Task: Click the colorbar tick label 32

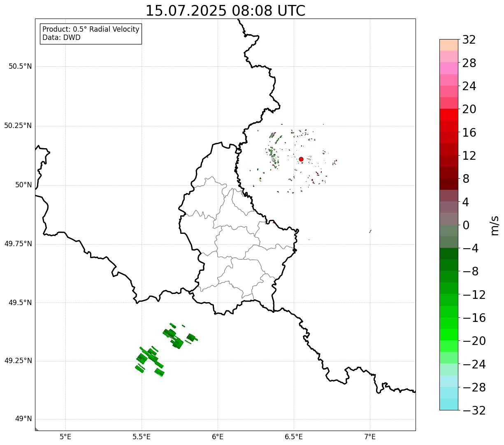Action: pos(469,40)
